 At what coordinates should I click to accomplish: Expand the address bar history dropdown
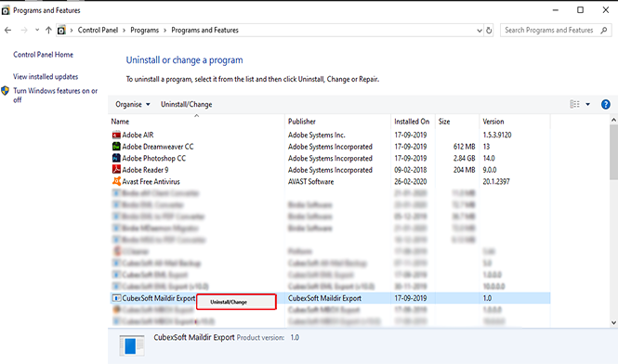pos(480,31)
